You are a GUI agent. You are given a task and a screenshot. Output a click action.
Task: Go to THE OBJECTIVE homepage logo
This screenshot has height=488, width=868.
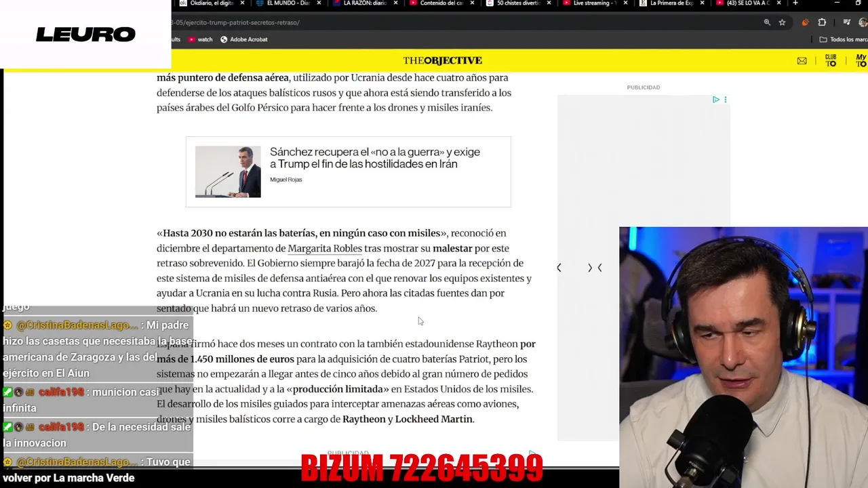click(x=442, y=60)
